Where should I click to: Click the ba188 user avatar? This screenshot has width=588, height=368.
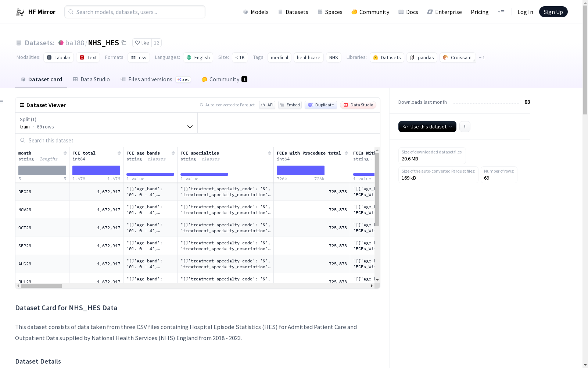tap(61, 43)
